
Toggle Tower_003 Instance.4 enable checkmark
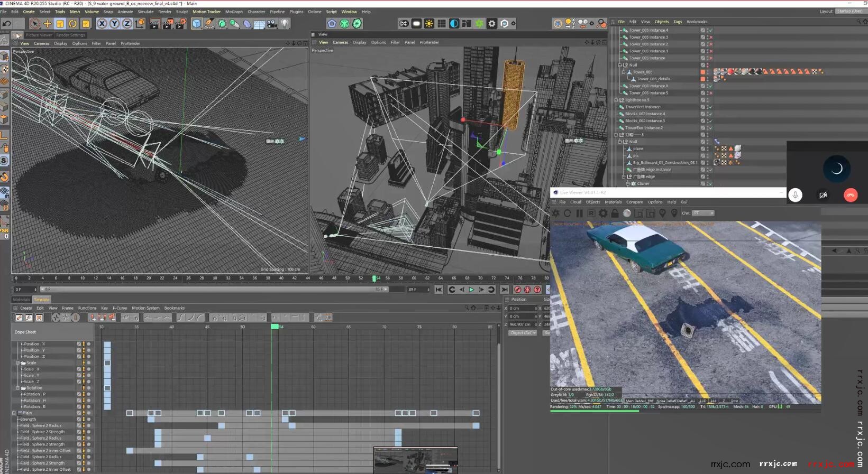coord(710,30)
